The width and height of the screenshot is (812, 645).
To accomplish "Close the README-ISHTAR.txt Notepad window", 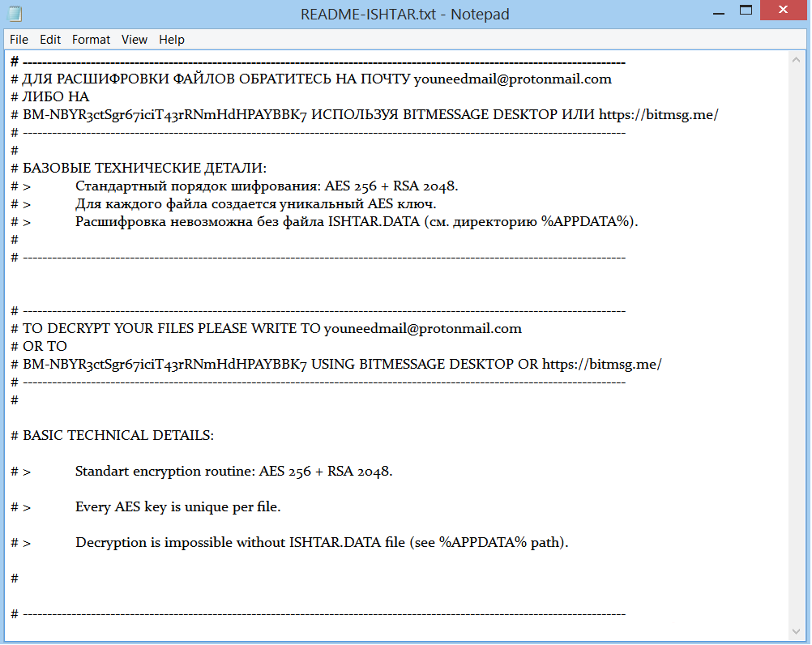I will coord(784,12).
